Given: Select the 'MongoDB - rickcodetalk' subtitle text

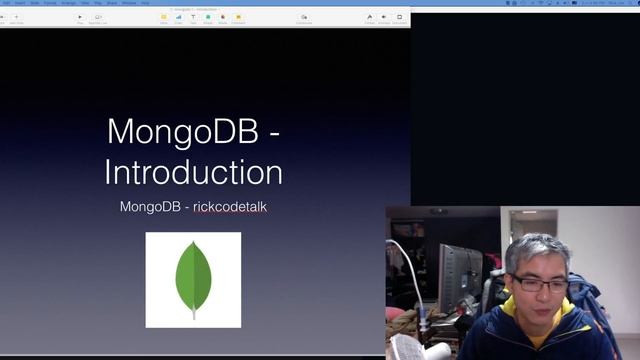Looking at the screenshot, I should (x=193, y=207).
